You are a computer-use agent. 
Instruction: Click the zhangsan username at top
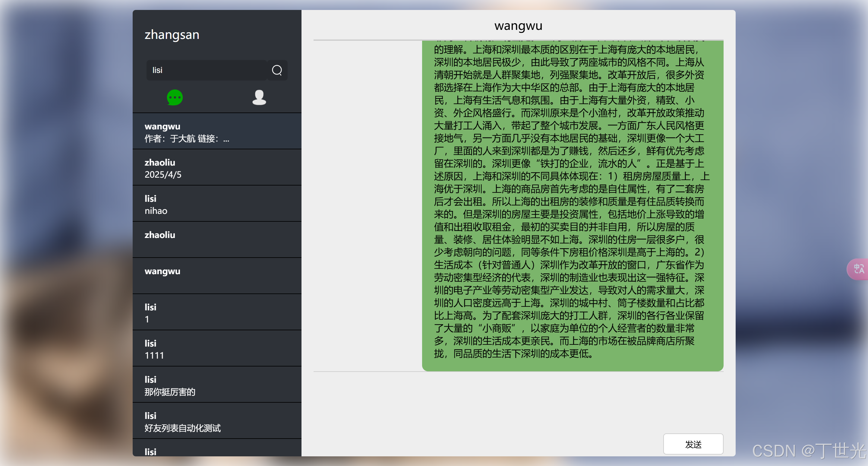click(x=172, y=35)
